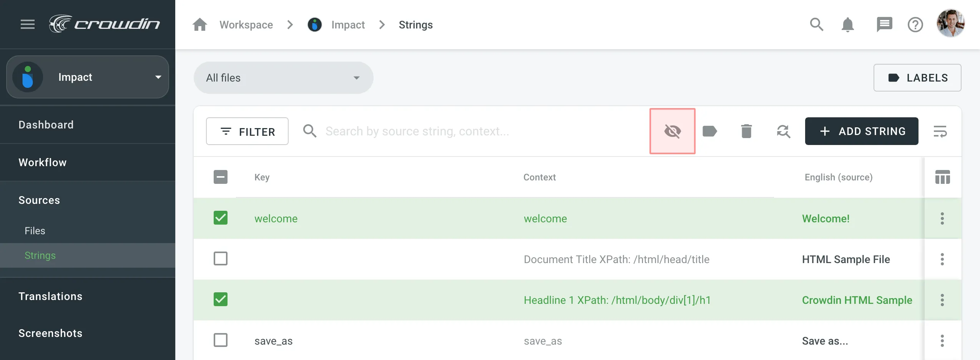Toggle the text wrap icon
Image resolution: width=980 pixels, height=360 pixels.
[940, 131]
